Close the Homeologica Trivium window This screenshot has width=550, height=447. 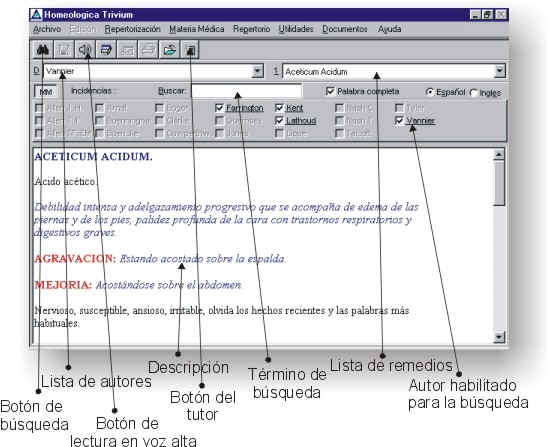tap(501, 15)
